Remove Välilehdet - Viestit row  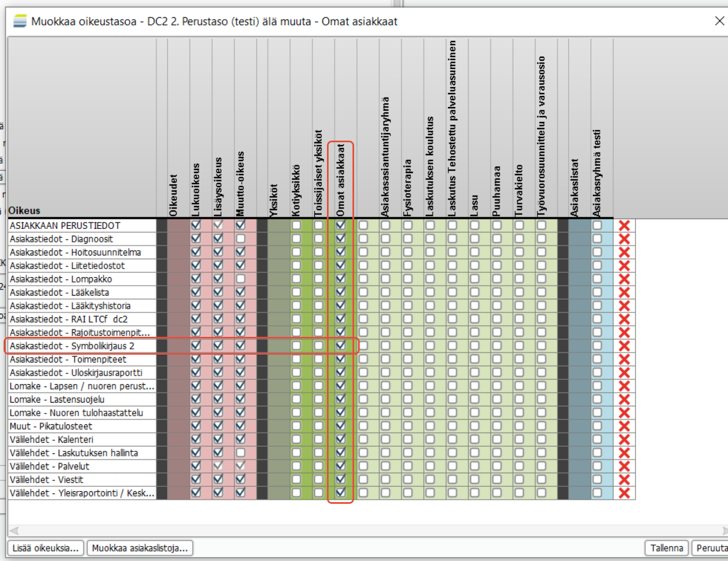pyautogui.click(x=624, y=479)
